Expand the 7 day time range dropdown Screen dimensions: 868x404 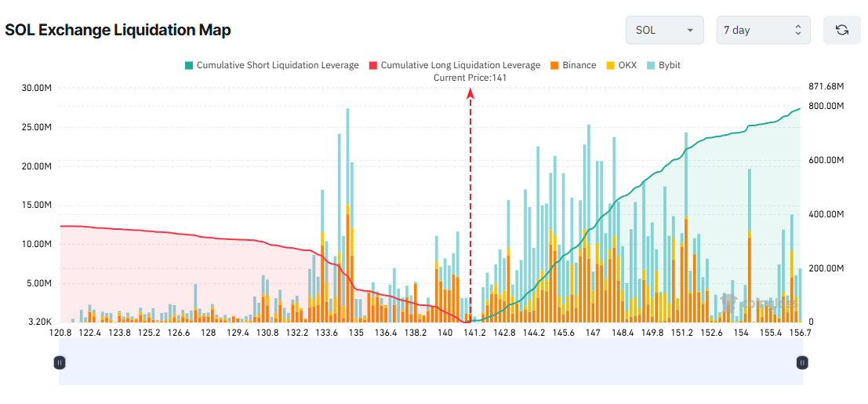coord(763,30)
